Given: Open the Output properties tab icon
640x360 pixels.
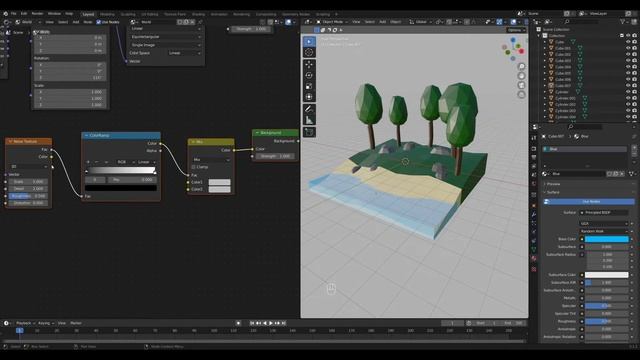Looking at the screenshot, I should (x=534, y=158).
